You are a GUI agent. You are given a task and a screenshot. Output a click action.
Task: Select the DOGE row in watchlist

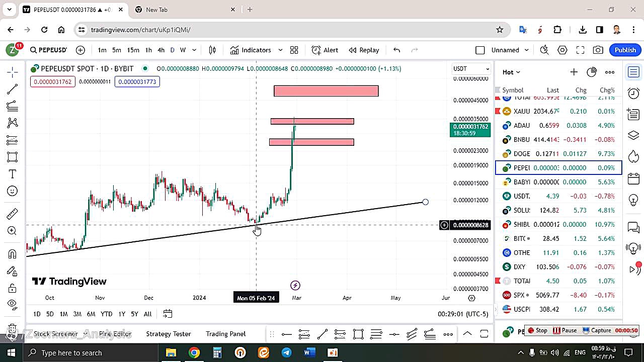[558, 154]
